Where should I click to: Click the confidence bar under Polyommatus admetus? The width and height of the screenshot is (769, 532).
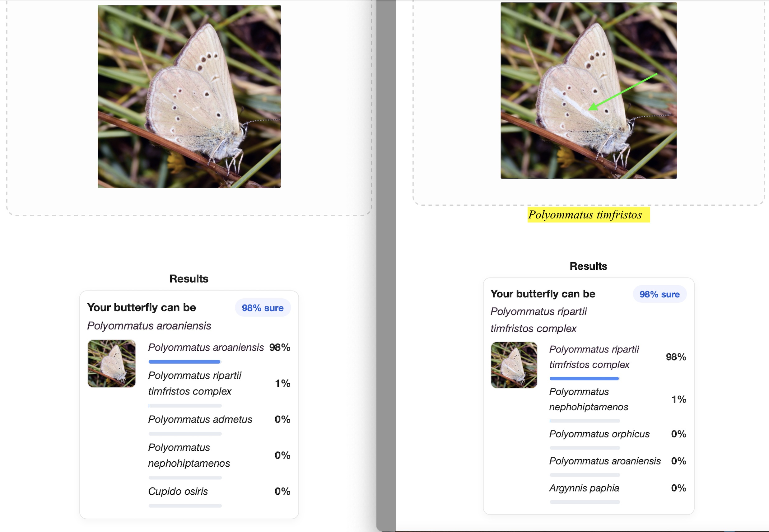click(x=185, y=434)
